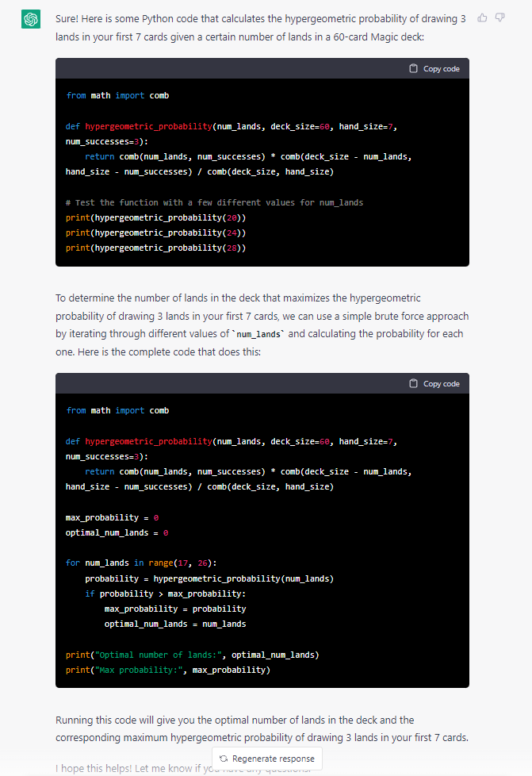Click the print "Optimal number of lands:" line
Image resolution: width=532 pixels, height=776 pixels.
point(192,655)
